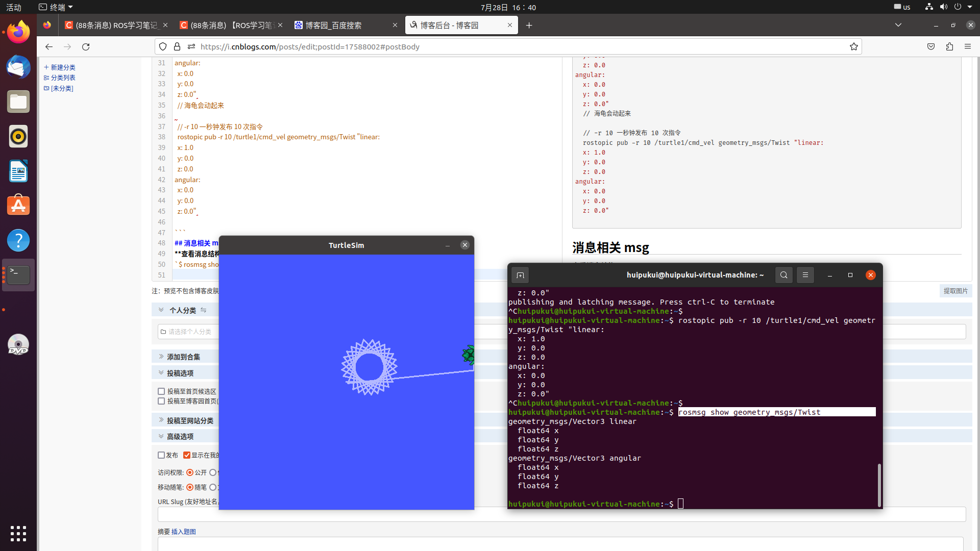Switch to the ROS学习笔记 CSDN tab
Image resolution: width=980 pixels, height=551 pixels.
[116, 25]
